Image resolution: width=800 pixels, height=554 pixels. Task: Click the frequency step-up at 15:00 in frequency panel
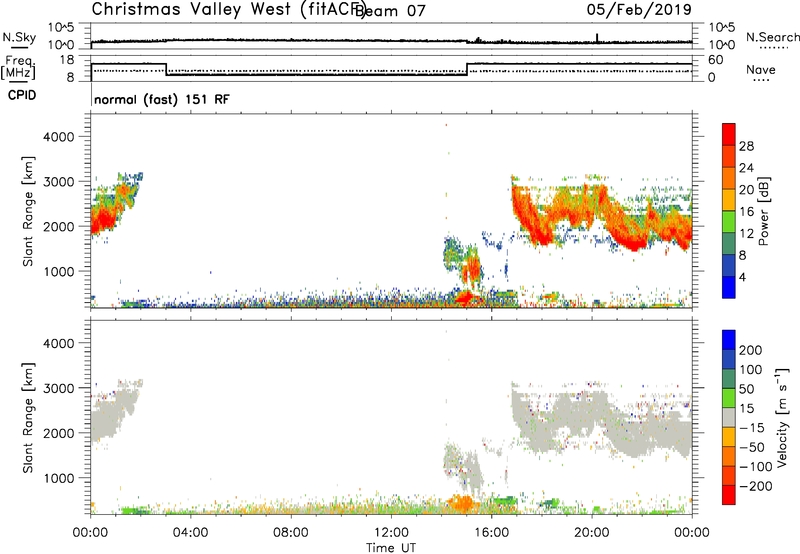[467, 69]
